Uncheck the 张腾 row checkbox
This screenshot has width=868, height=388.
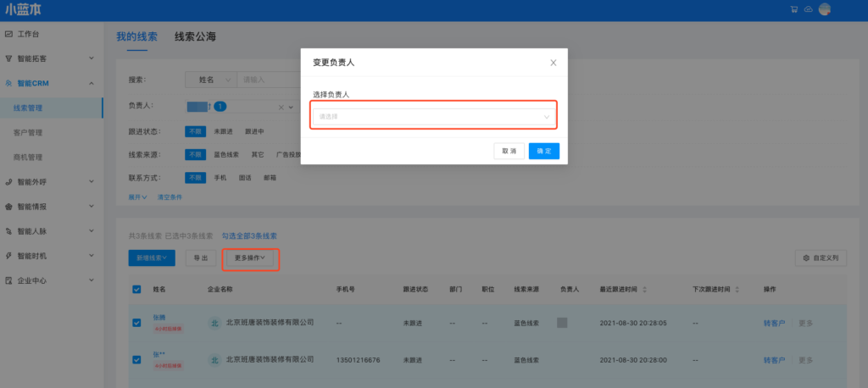(x=137, y=322)
